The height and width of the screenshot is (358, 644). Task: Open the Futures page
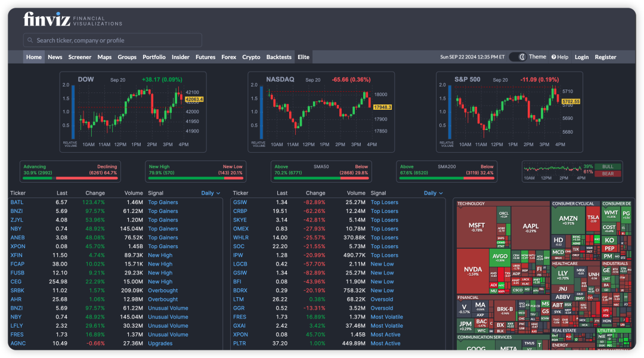click(205, 57)
